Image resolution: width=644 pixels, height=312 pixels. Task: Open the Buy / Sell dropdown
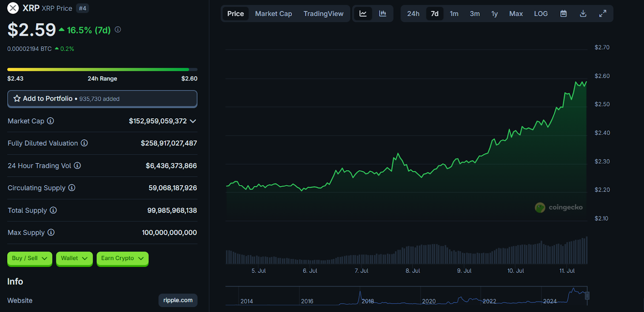tap(30, 258)
